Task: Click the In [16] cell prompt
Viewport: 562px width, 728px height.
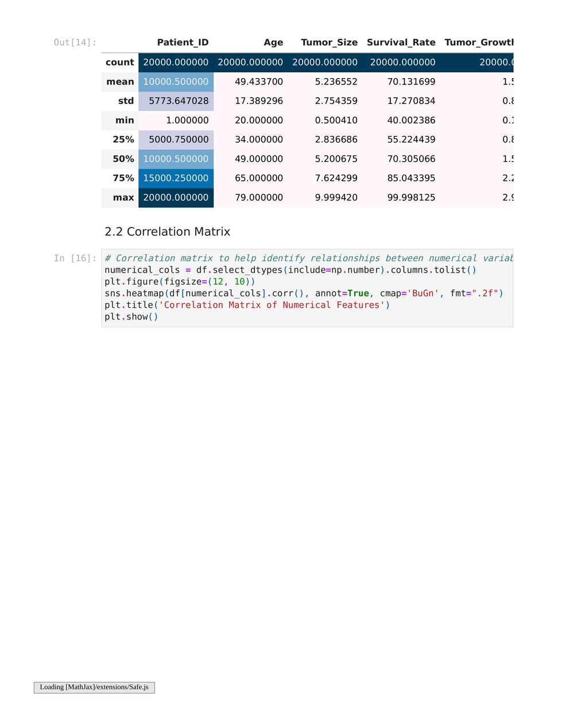Action: (x=75, y=258)
